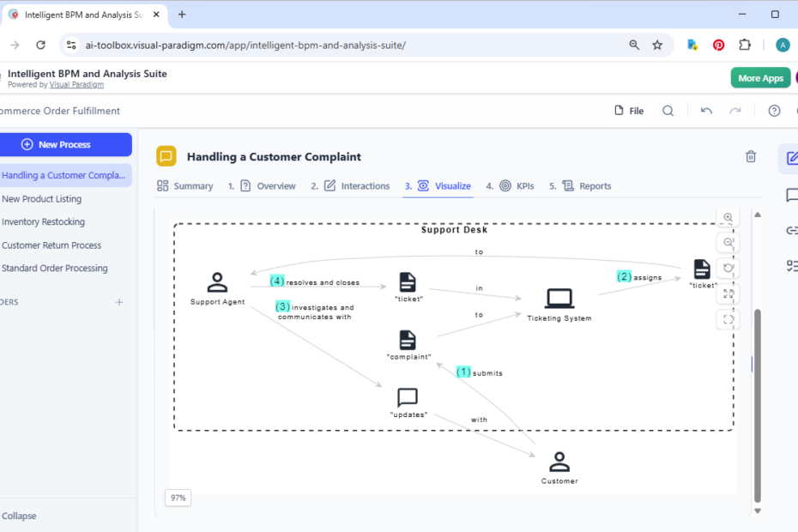Image resolution: width=798 pixels, height=532 pixels.
Task: Click the More Apps button
Action: click(760, 77)
